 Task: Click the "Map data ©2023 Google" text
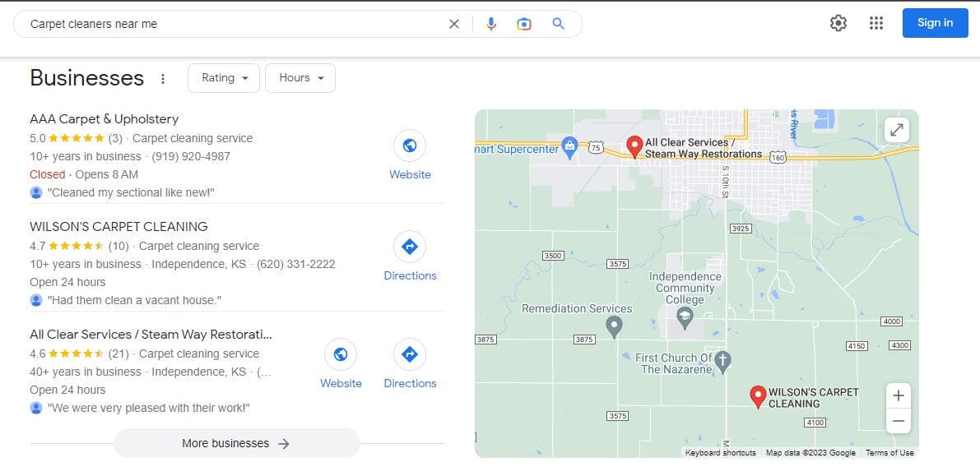[810, 453]
